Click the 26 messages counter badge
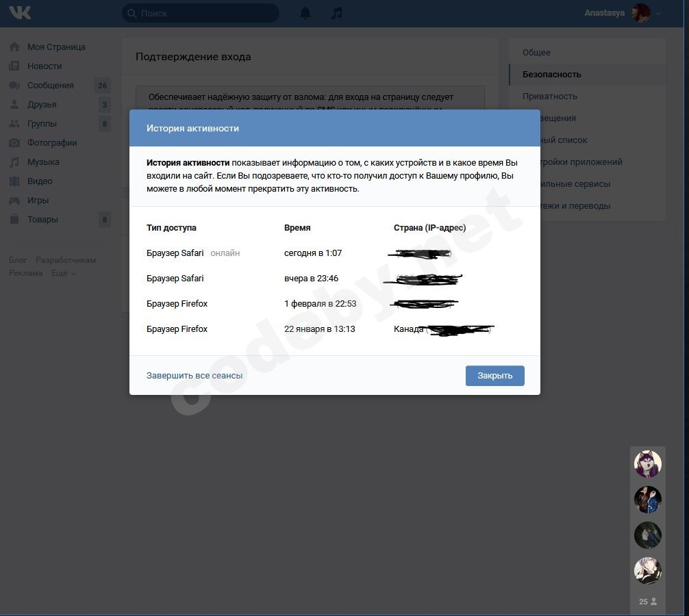 102,85
